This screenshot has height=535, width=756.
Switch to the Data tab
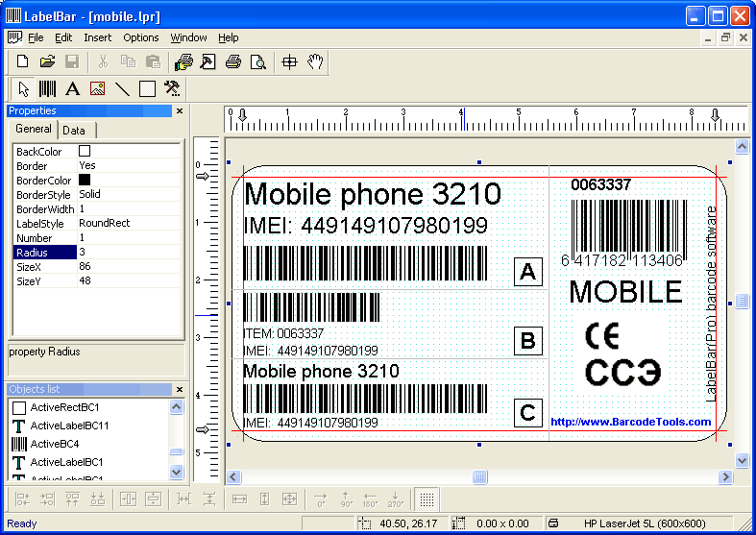(74, 131)
